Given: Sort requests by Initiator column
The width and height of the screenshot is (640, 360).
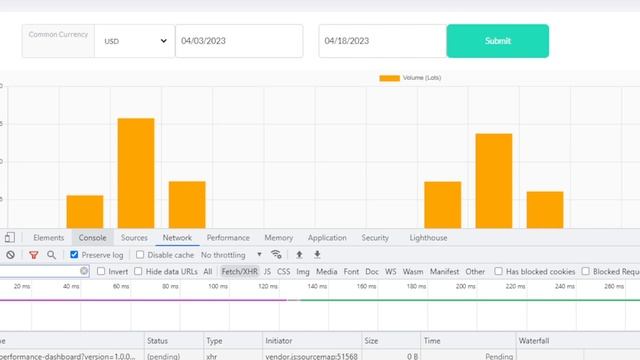Looking at the screenshot, I should coord(312,340).
